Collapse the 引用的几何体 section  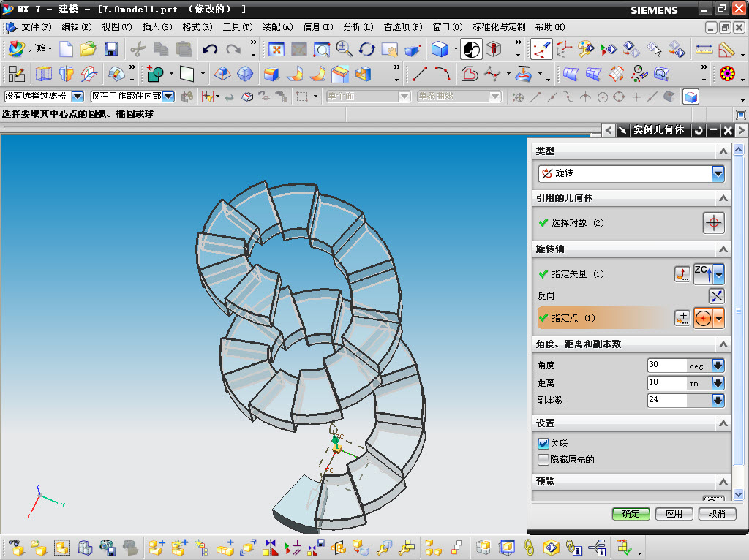[x=723, y=198]
